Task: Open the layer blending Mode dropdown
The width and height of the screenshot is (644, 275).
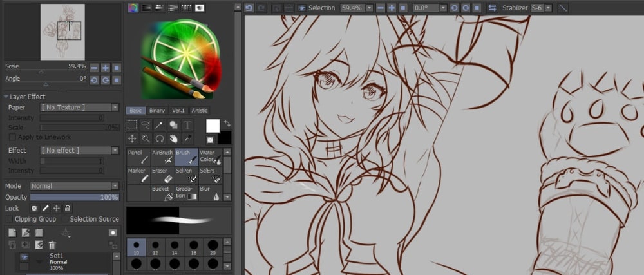Action: pyautogui.click(x=74, y=186)
